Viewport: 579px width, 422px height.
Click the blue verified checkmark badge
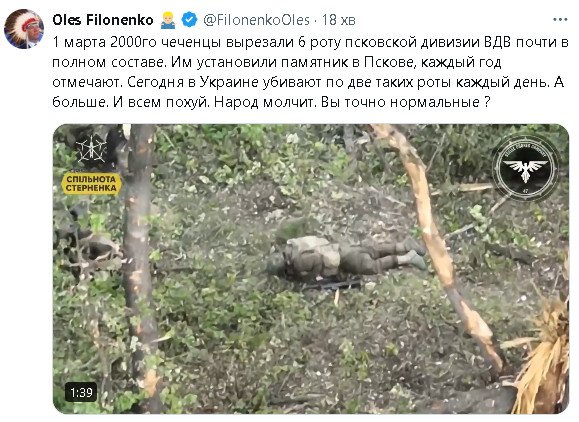(x=189, y=20)
